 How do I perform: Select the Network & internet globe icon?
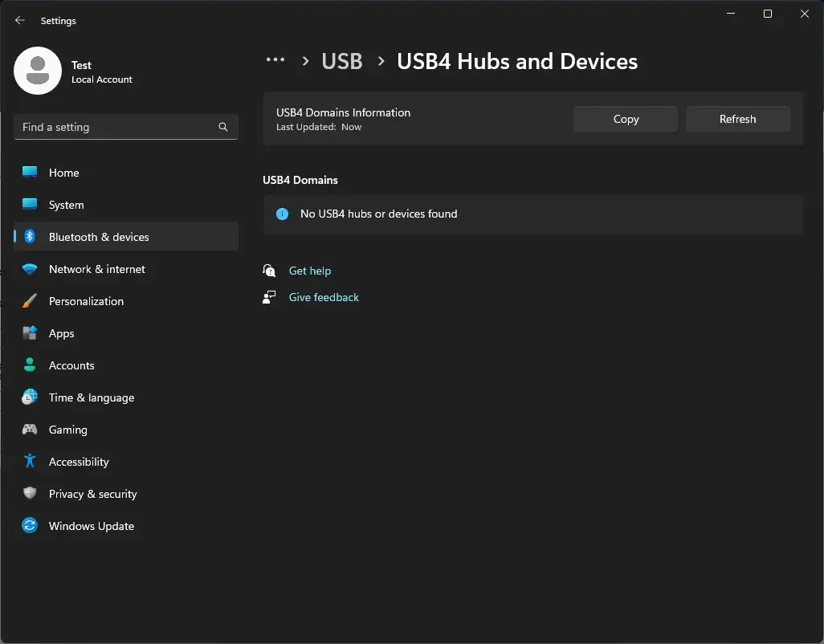29,269
